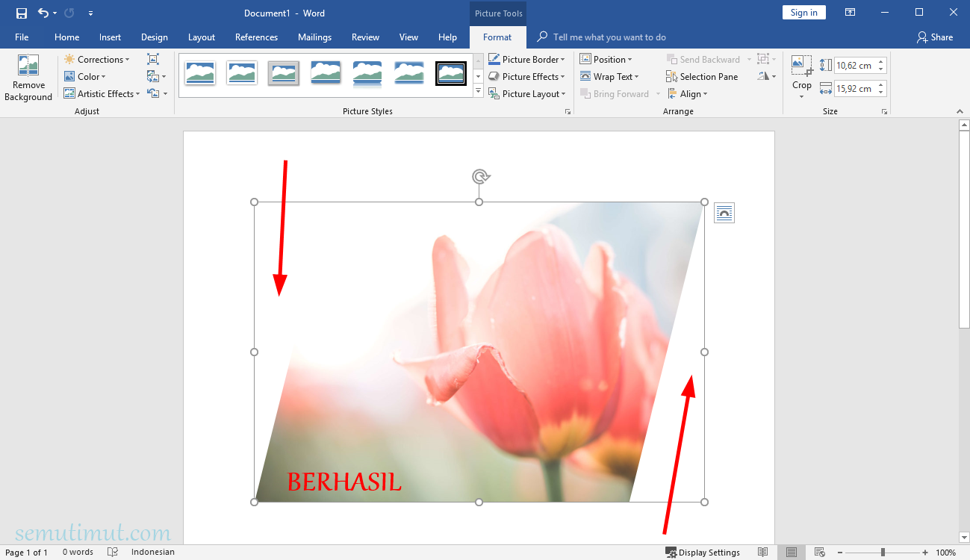Open Display Settings in status bar

tap(703, 553)
